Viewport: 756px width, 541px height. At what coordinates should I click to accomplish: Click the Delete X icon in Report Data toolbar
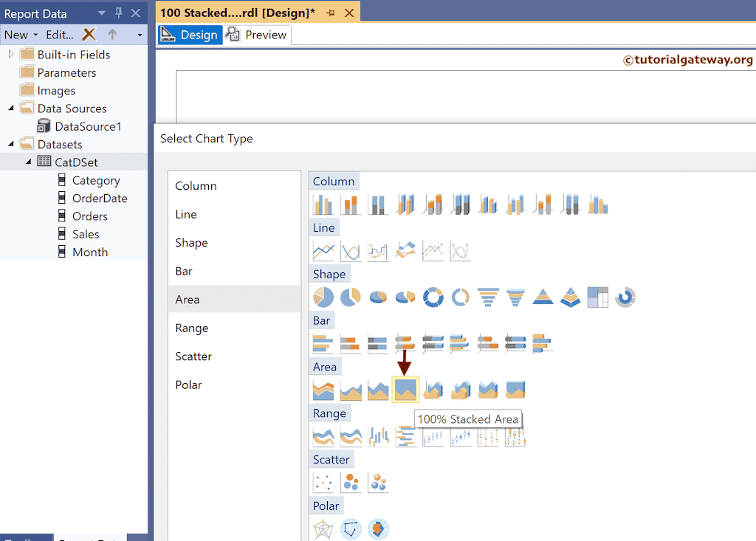[89, 34]
